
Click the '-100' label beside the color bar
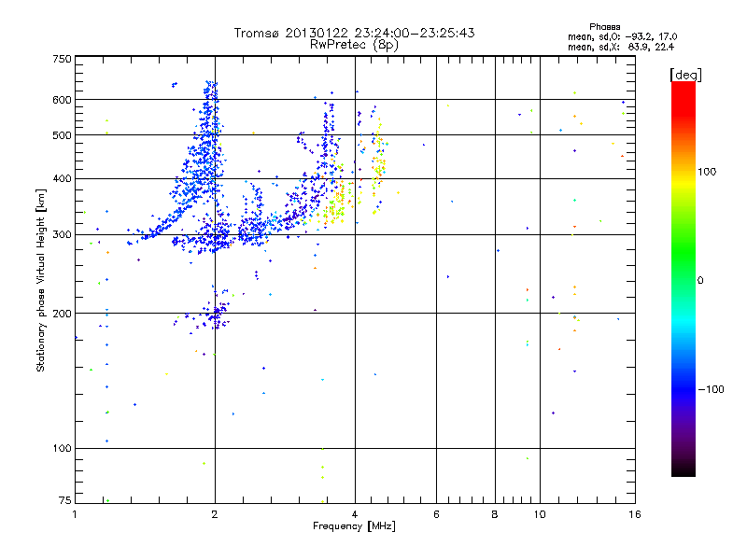712,389
